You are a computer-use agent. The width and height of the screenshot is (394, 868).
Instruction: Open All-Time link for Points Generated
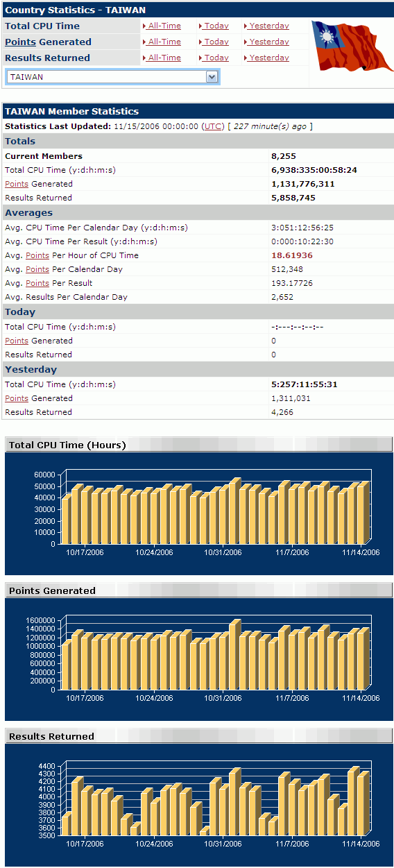(162, 42)
